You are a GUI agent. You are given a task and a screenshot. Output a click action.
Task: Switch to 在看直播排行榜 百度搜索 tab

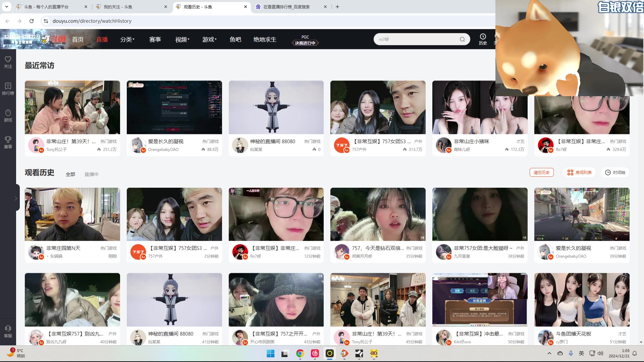290,7
